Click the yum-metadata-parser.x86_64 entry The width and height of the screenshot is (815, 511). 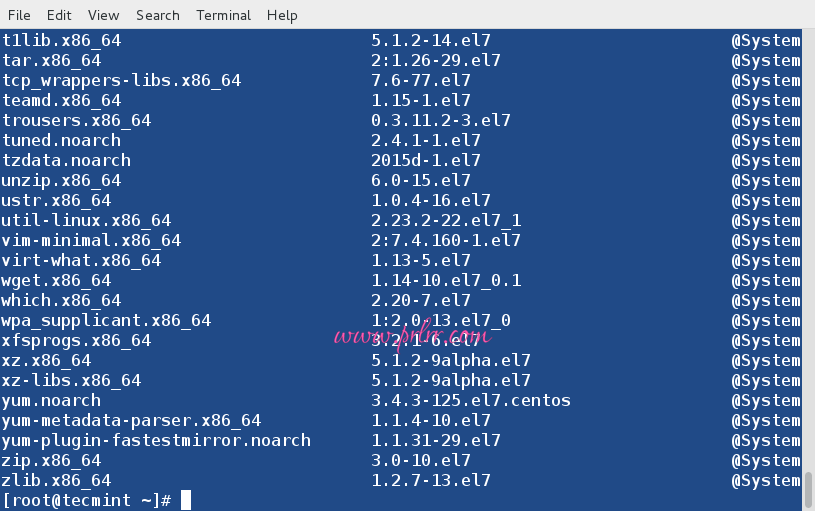[x=131, y=420]
